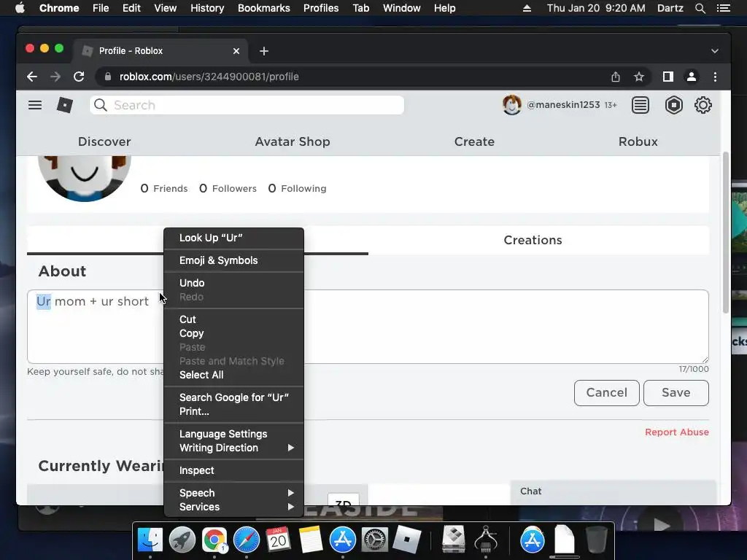Switch to the Creations tab
Screen dimensions: 747x560
[533, 240]
